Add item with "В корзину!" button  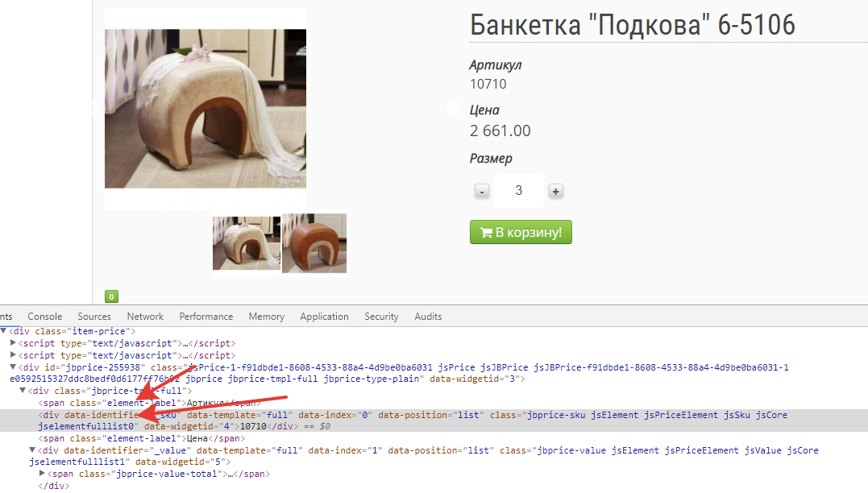pyautogui.click(x=521, y=233)
